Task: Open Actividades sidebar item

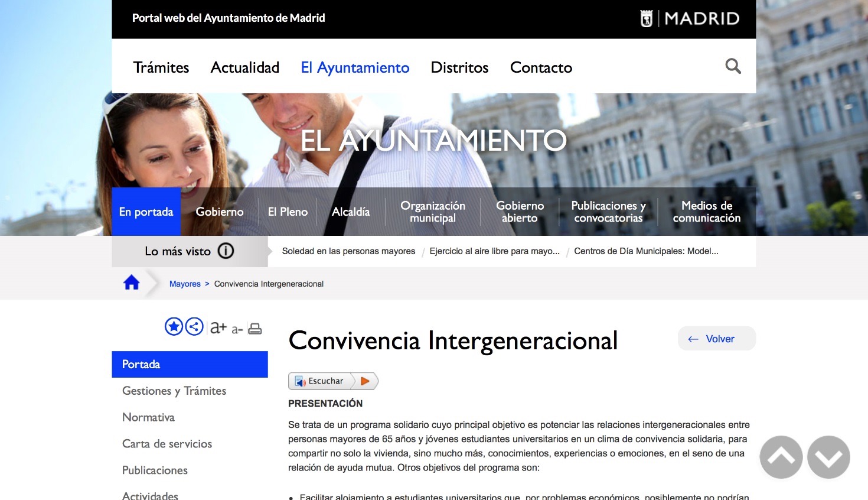Action: [150, 495]
